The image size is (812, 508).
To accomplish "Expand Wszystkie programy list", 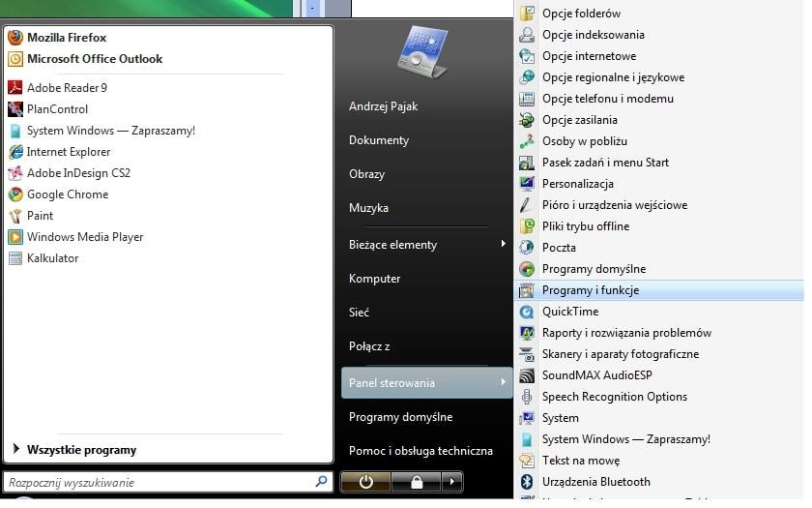I will (x=81, y=450).
